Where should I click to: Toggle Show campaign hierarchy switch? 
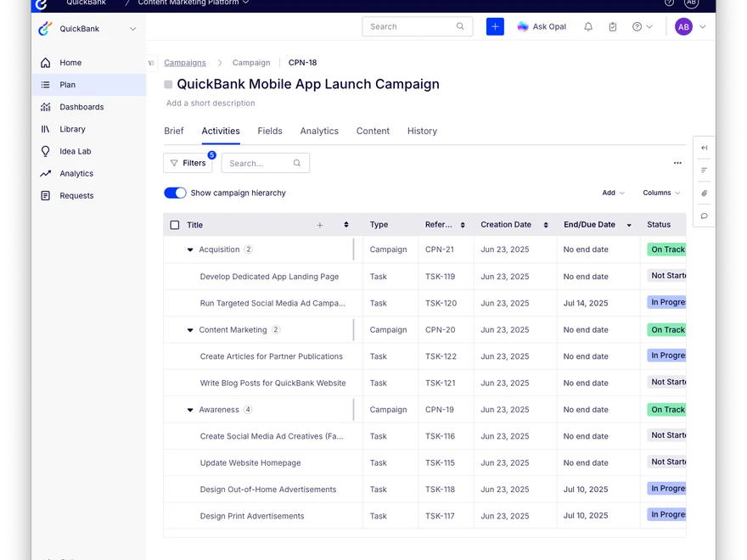coord(175,193)
